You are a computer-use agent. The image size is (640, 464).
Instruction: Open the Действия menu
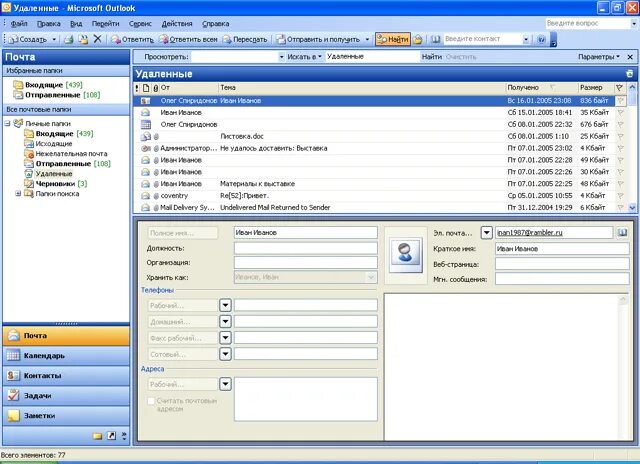[x=177, y=24]
